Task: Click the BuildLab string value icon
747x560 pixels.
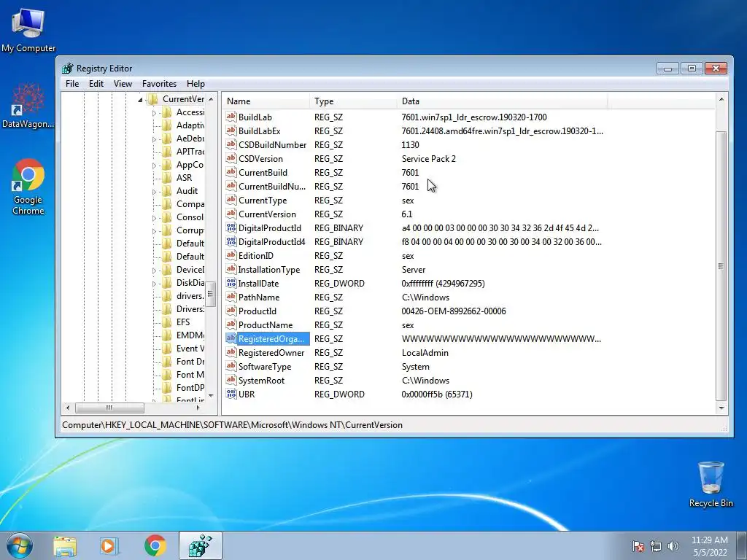Action: (231, 117)
